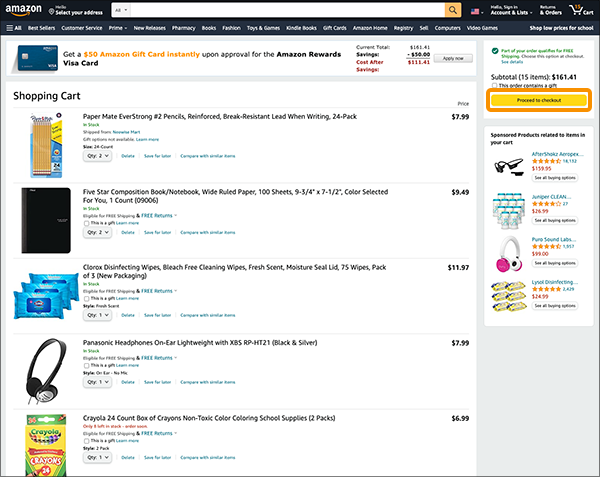
Task: Open Five Star notebook product image
Action: click(x=46, y=220)
